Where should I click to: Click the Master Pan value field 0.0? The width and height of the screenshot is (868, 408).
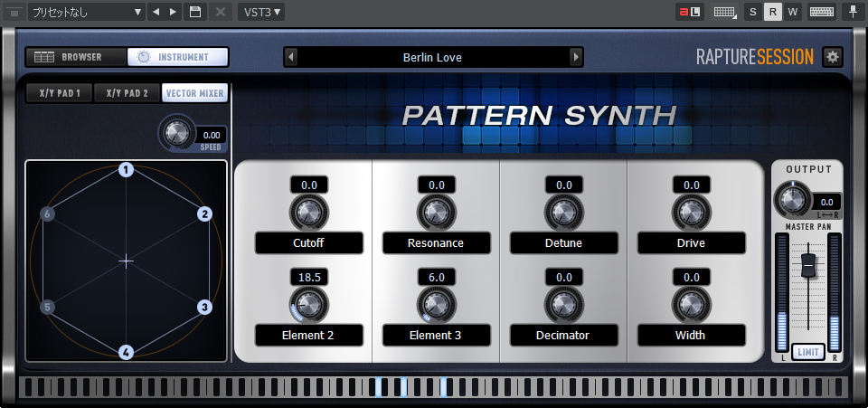click(826, 202)
